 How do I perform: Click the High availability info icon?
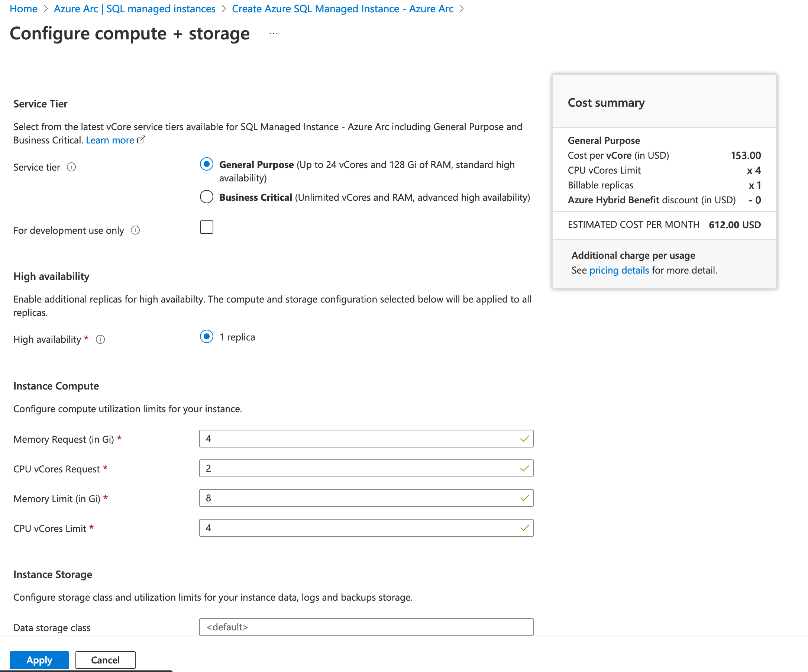click(x=100, y=339)
